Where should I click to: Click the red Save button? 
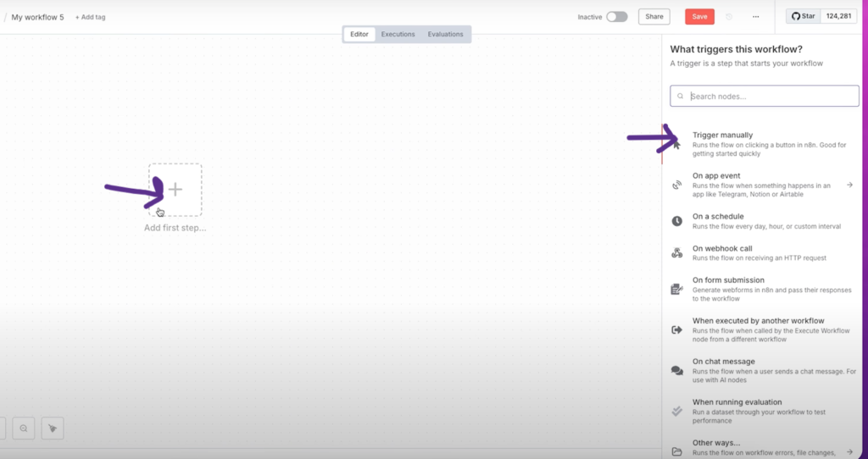click(699, 17)
